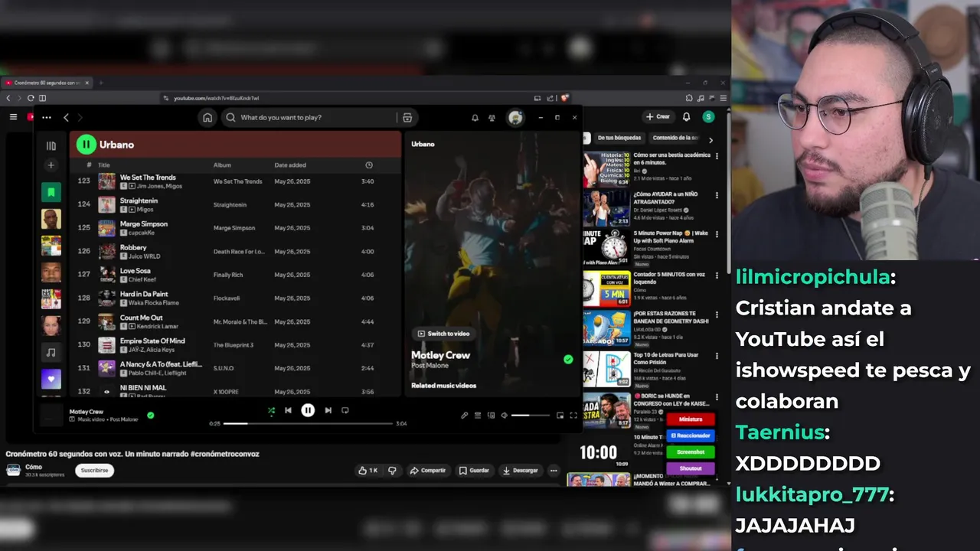Open the music note playlist in sidebar
Image resolution: width=980 pixels, height=551 pixels.
[51, 352]
